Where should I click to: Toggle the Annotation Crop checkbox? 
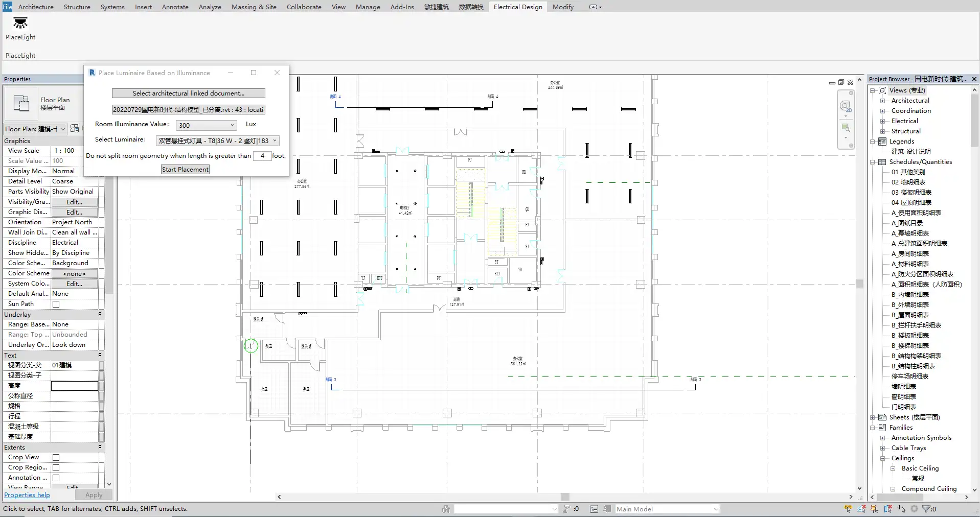pyautogui.click(x=56, y=478)
